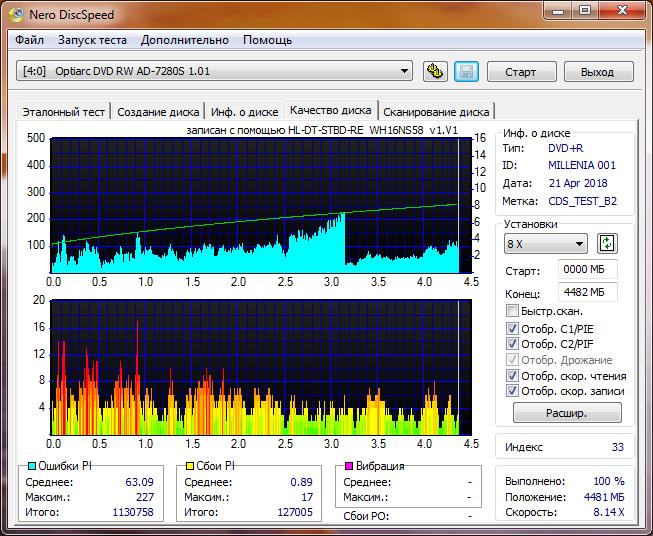This screenshot has width=653, height=536.
Task: Select the Эталонный тест tab
Action: click(62, 112)
